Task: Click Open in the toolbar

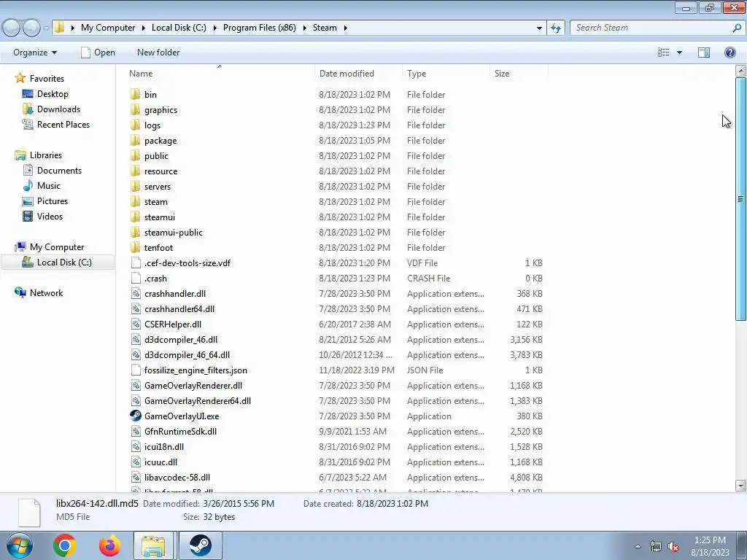Action: click(98, 52)
